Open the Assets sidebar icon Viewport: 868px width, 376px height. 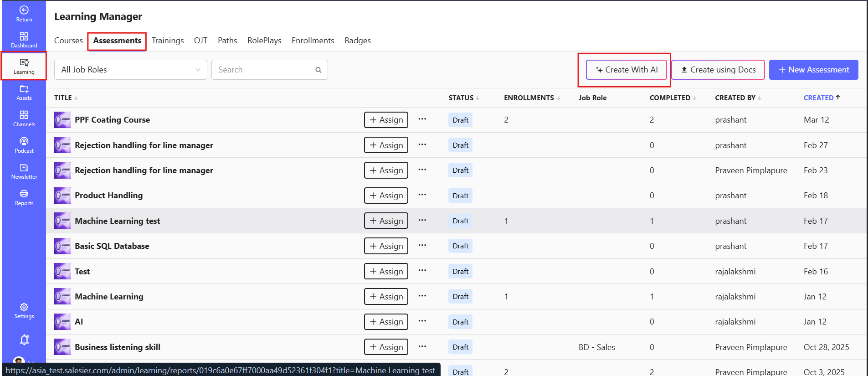[24, 93]
